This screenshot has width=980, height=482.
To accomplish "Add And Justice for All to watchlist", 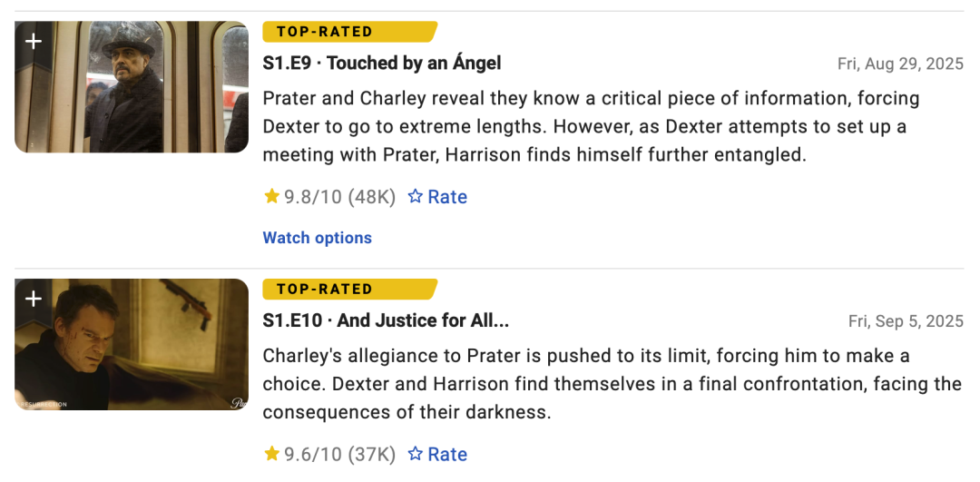I will [x=34, y=299].
